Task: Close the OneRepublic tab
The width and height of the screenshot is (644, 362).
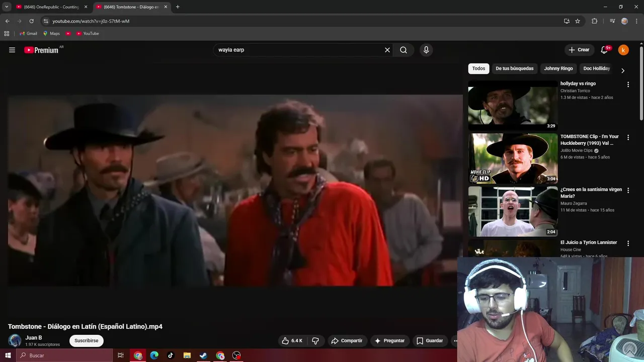Action: (x=86, y=7)
